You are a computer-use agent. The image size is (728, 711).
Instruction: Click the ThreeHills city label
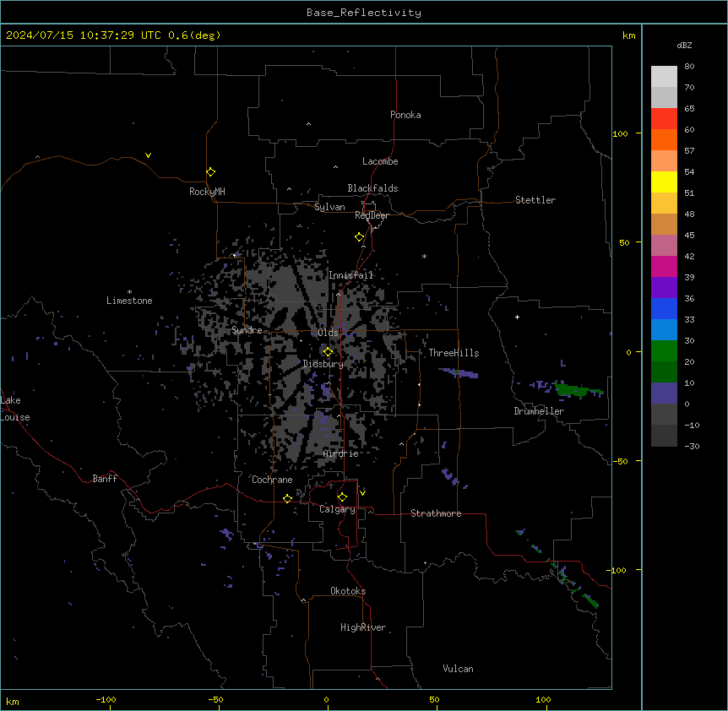coord(454,353)
